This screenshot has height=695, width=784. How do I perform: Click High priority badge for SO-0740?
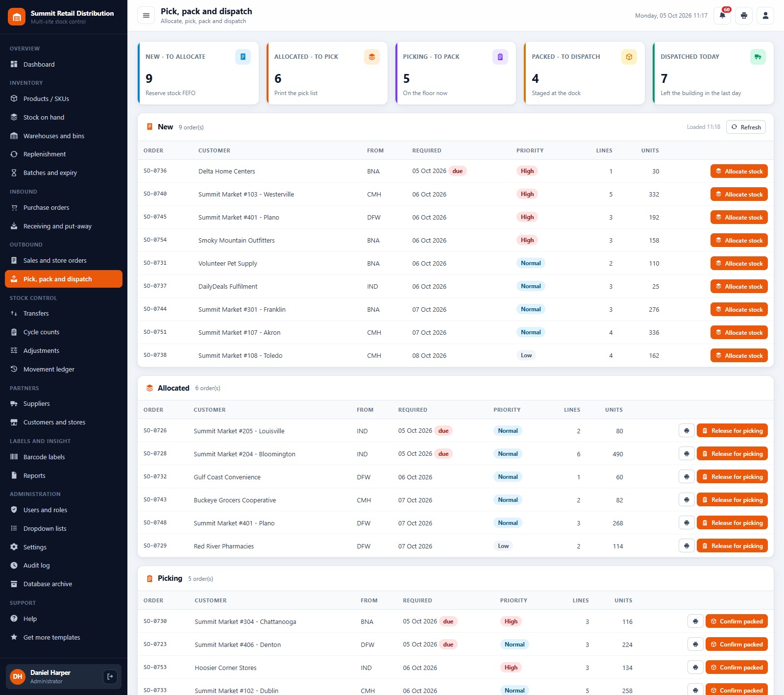[x=527, y=194]
